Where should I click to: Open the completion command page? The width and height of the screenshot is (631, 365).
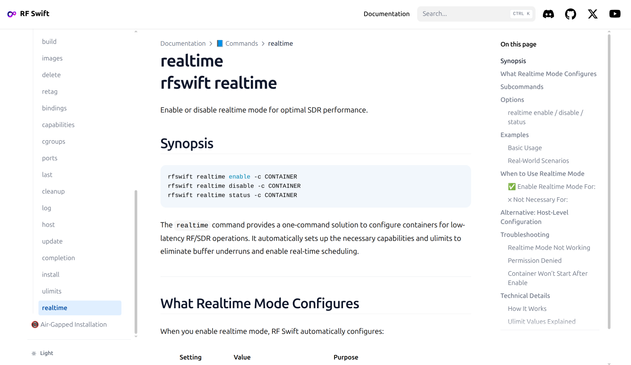tap(58, 258)
